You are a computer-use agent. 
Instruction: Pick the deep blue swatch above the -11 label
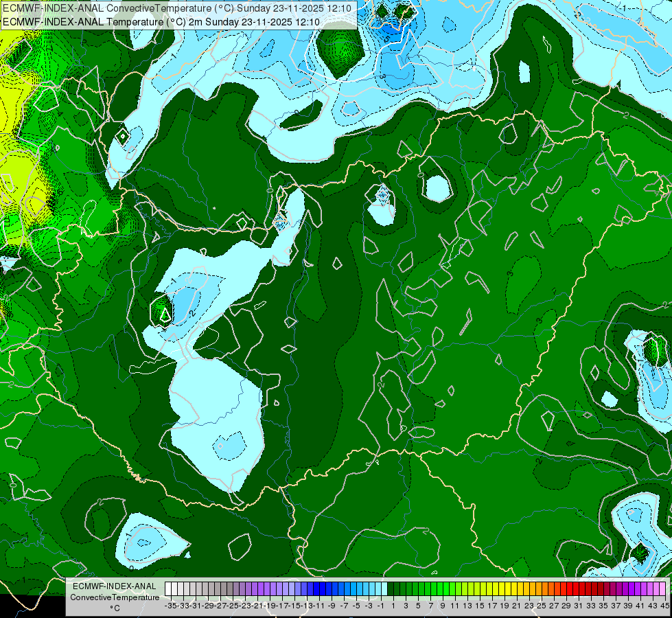[x=323, y=588]
